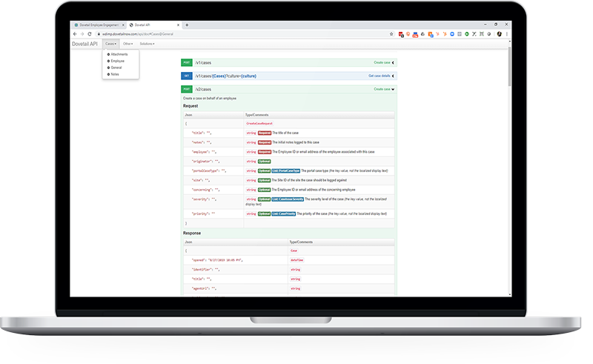Open a new tab with plus icon
This screenshot has width=593, height=364.
(187, 25)
